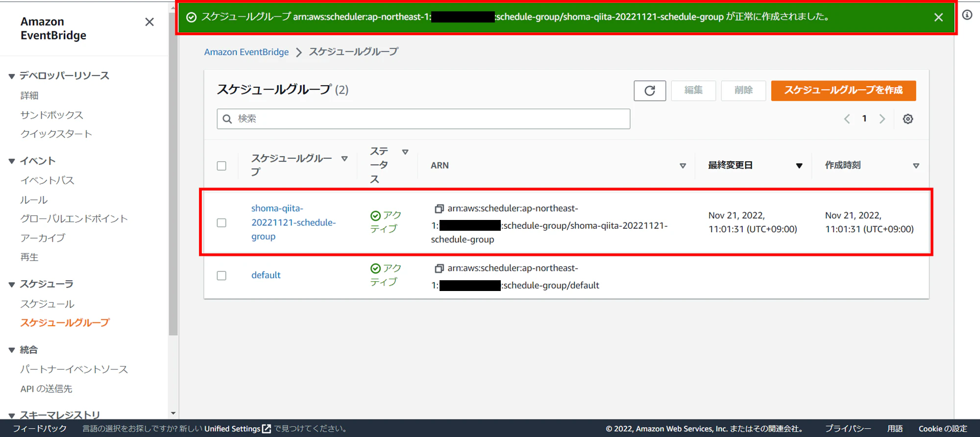Open クイックスタート in the sidebar
The height and width of the screenshot is (437, 980).
click(x=56, y=134)
